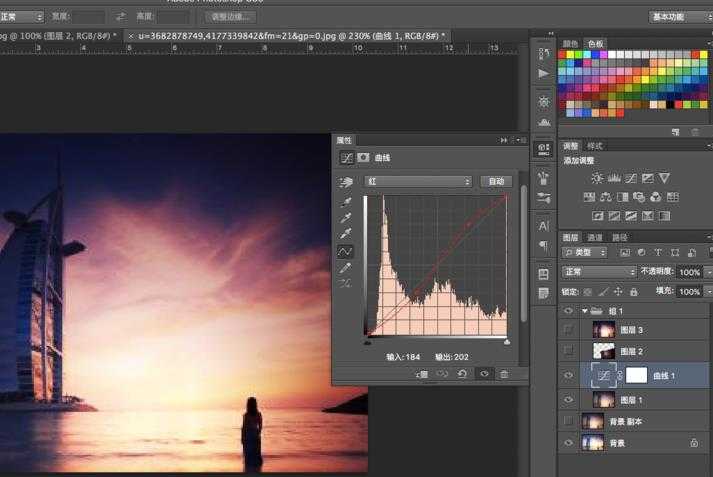The width and height of the screenshot is (713, 477).
Task: Click the white layer mask thumbnail of 曲线 1
Action: pos(637,375)
